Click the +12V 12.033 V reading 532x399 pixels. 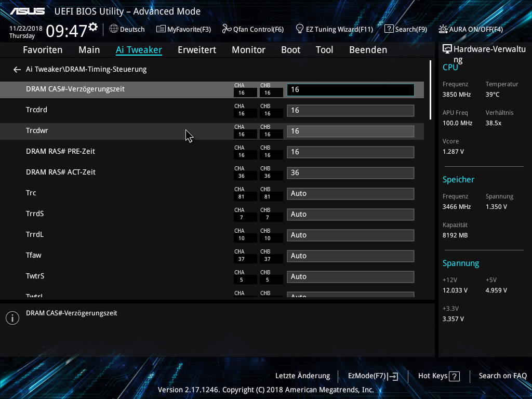pyautogui.click(x=455, y=290)
